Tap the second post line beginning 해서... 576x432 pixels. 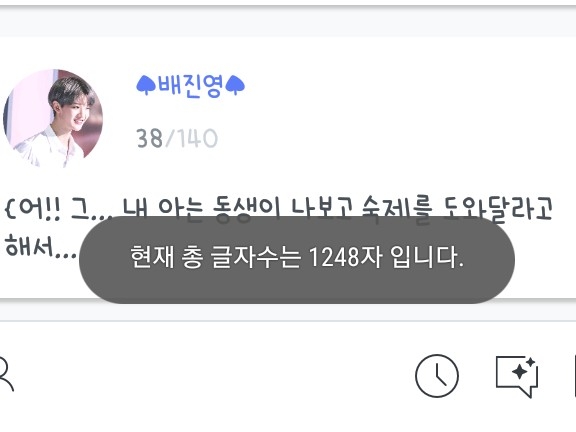40,246
